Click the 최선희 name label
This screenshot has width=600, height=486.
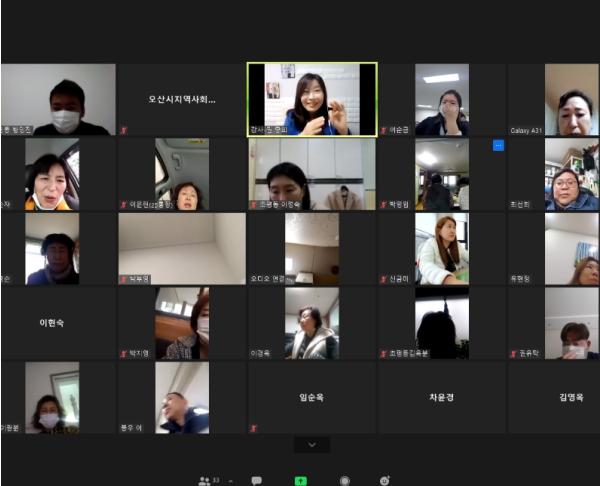520,205
